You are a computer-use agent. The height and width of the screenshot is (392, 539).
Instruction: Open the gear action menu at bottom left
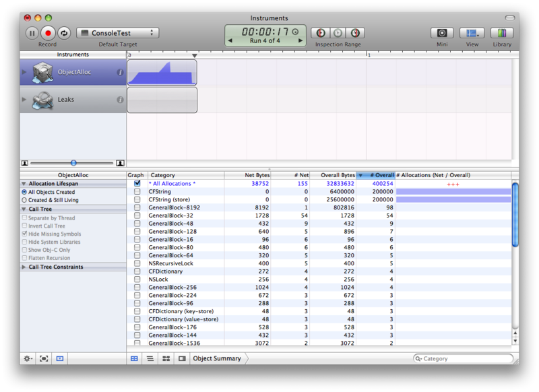click(x=28, y=359)
